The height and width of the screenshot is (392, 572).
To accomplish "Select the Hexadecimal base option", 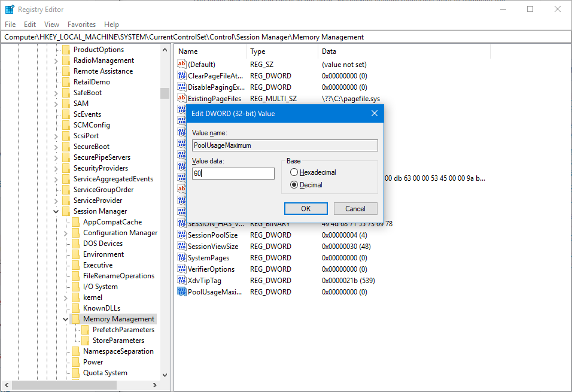I will (x=293, y=172).
